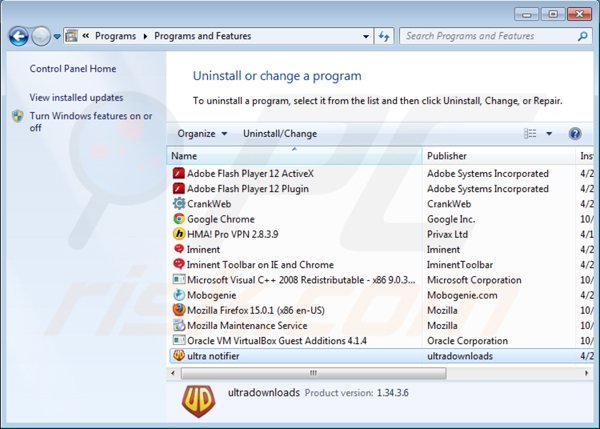The width and height of the screenshot is (600, 429).
Task: Click the magnifier search icon
Action: (583, 36)
